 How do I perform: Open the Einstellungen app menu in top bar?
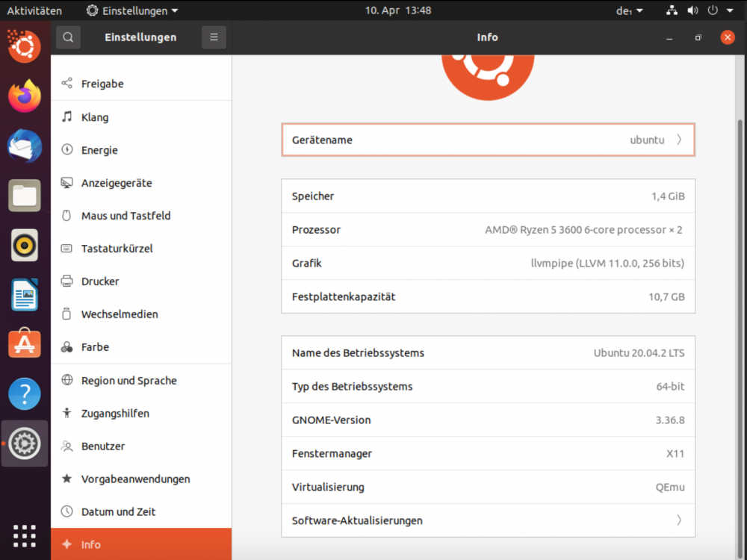(132, 10)
